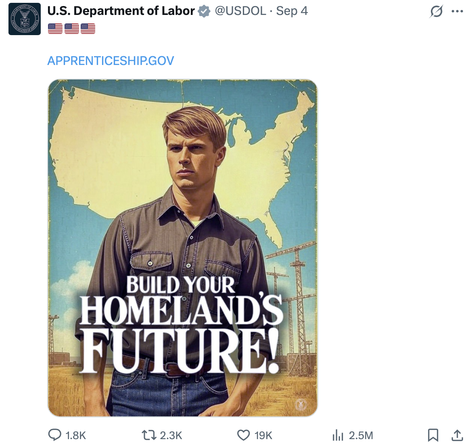Bookmark this post

tap(433, 435)
